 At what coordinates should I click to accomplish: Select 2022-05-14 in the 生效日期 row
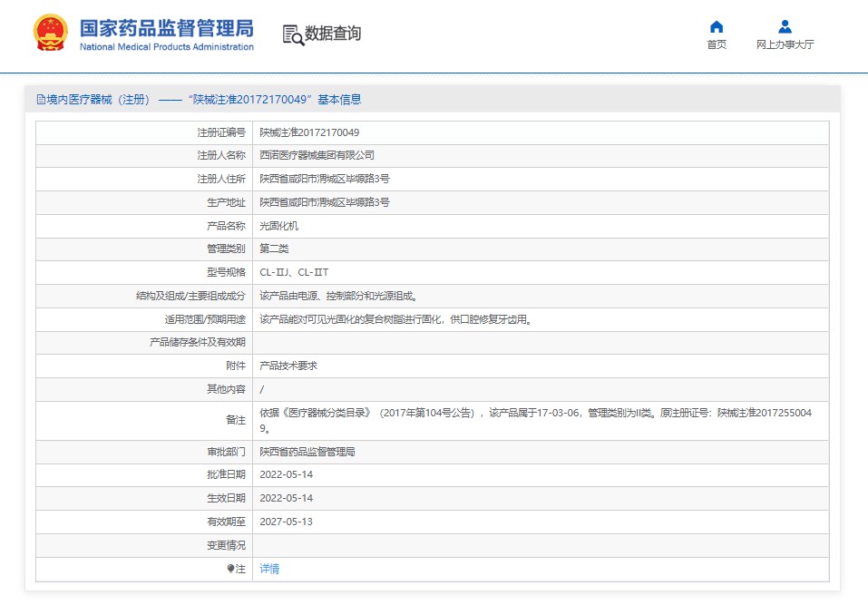pyautogui.click(x=287, y=498)
